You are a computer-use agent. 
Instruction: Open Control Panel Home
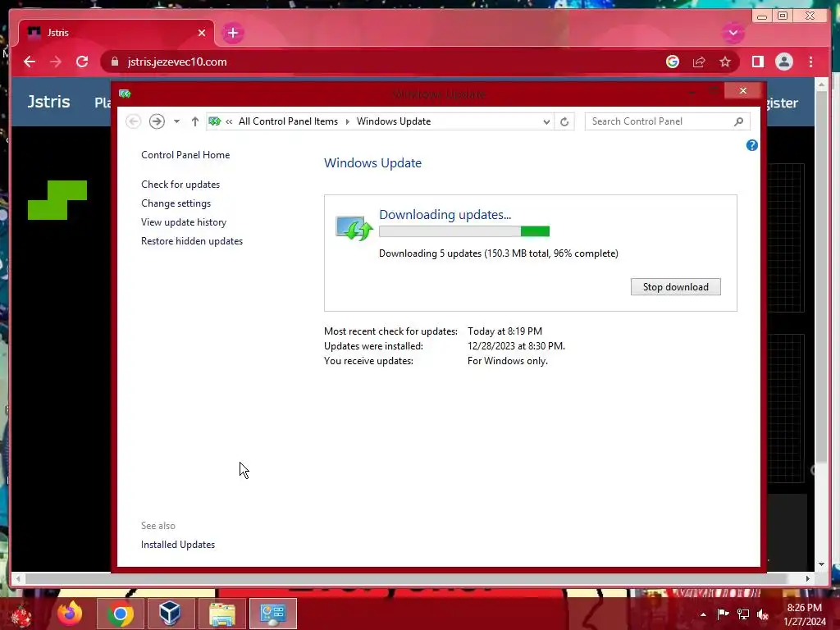(x=185, y=155)
